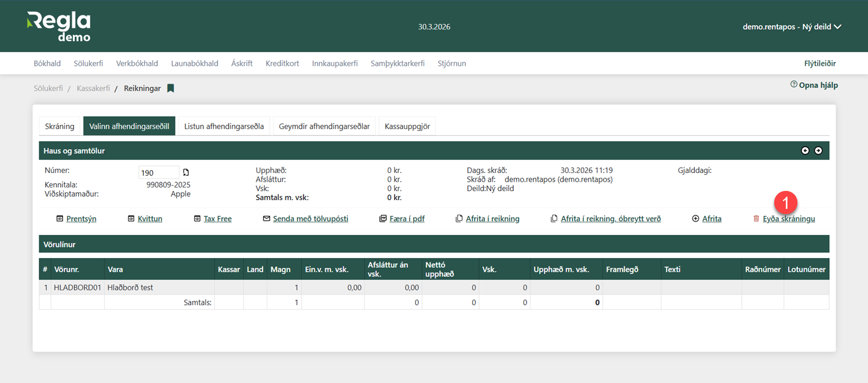The image size is (868, 383).
Task: Click the lookup icon next to number 190
Action: [186, 172]
